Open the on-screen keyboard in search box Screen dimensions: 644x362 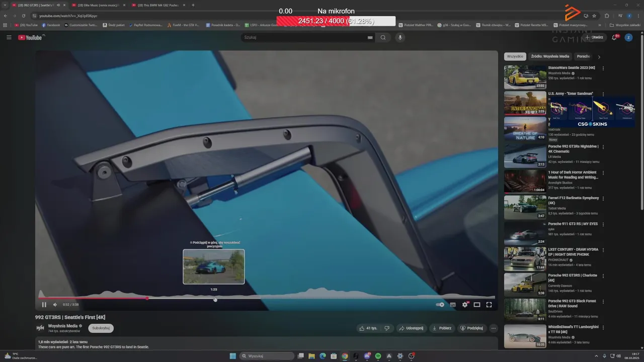(x=370, y=37)
